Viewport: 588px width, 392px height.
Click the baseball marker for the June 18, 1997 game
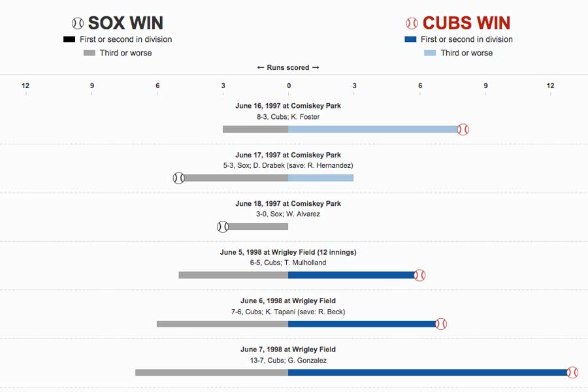click(x=223, y=227)
